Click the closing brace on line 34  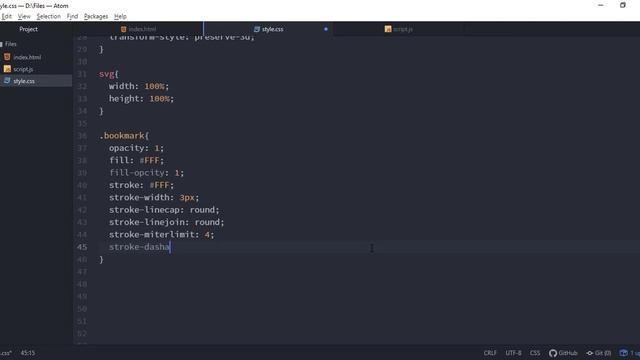(101, 111)
